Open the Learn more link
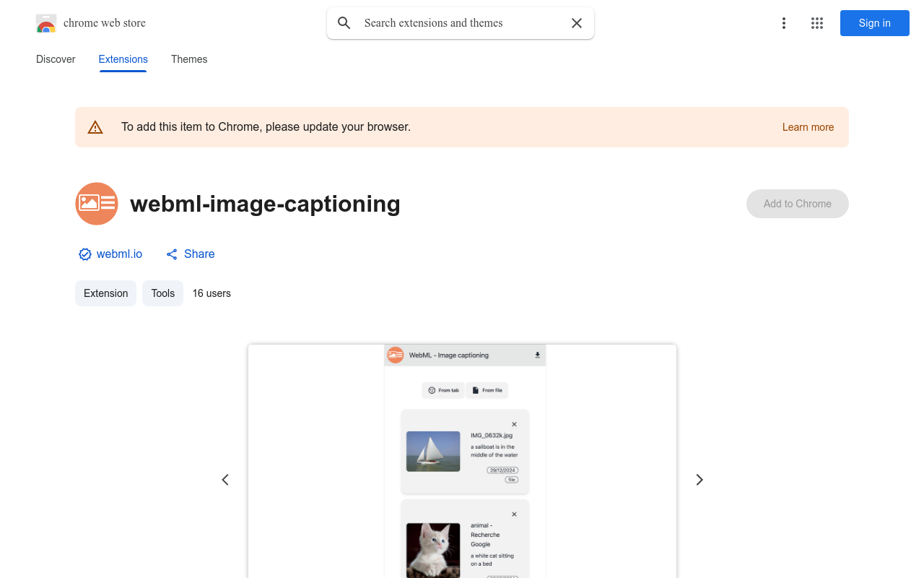This screenshot has width=924, height=578. coord(808,127)
